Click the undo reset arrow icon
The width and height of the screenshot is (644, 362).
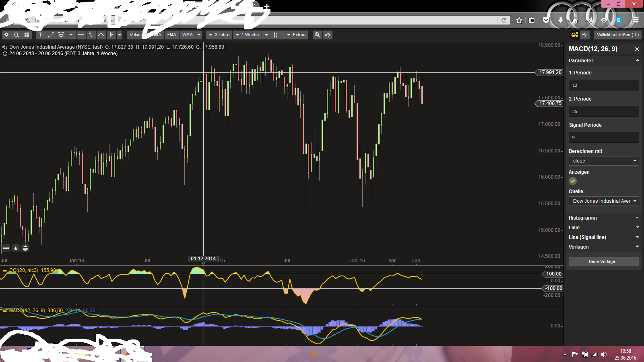328,35
